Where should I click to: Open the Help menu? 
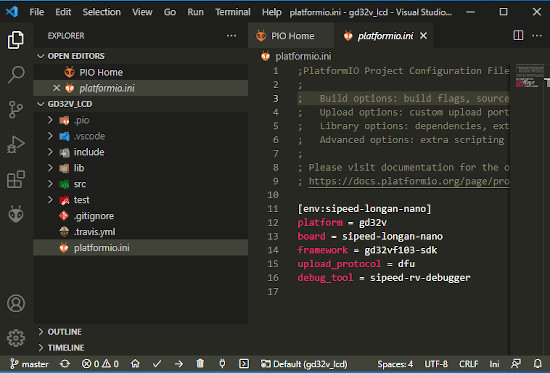[271, 12]
